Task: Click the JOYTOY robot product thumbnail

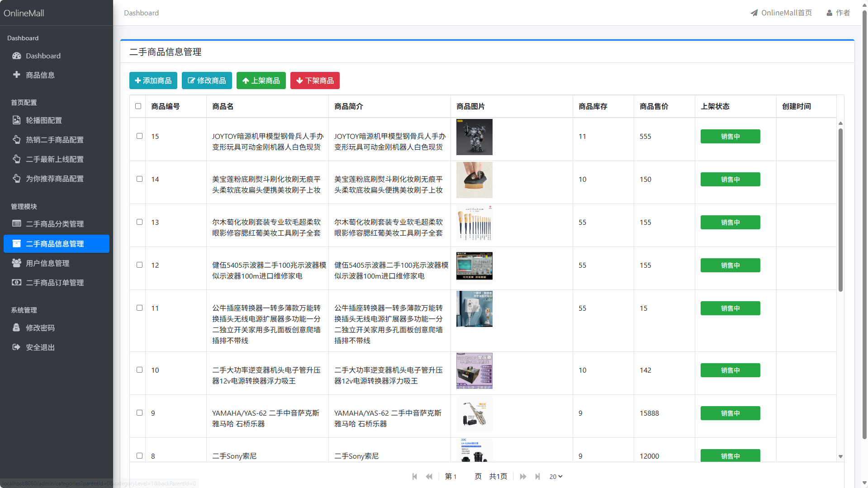Action: [474, 137]
